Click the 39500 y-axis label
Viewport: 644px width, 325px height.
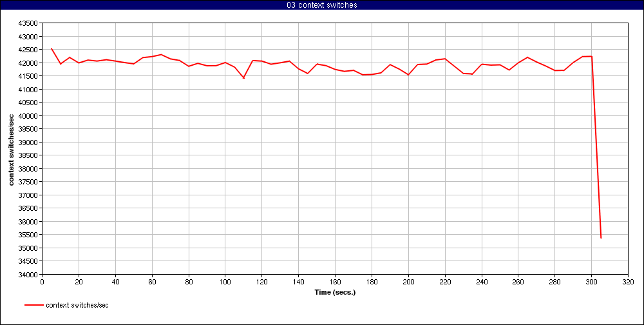click(29, 129)
